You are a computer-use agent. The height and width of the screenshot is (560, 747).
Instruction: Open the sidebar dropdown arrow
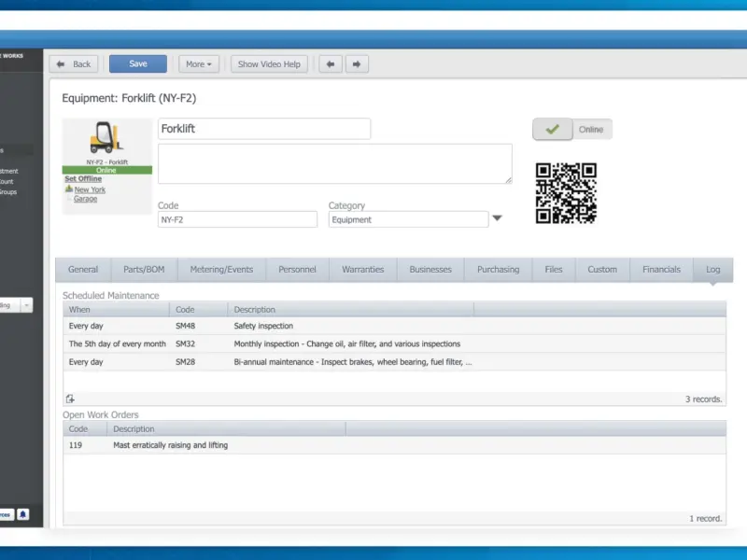(27, 305)
